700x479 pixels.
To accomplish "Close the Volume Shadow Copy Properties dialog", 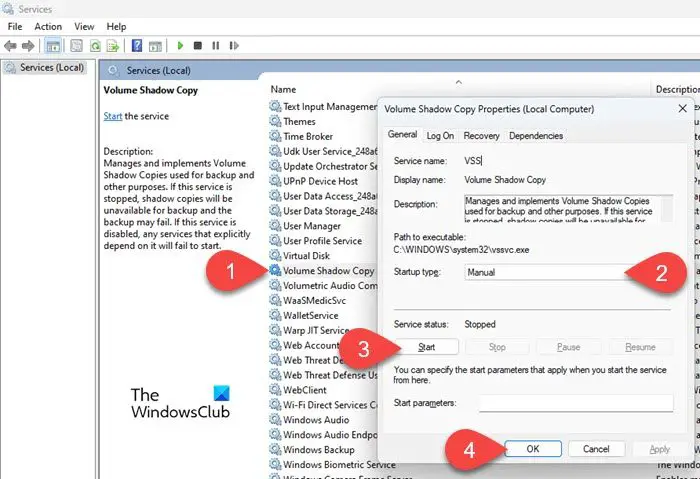I will click(682, 108).
